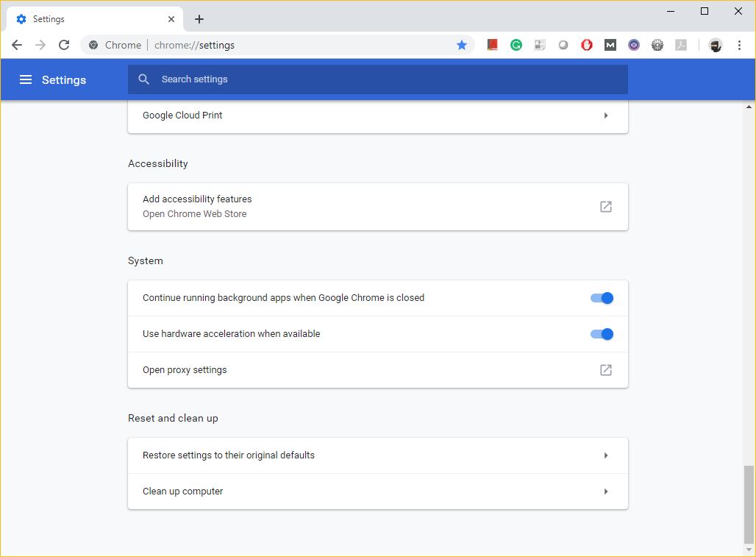Click the external link icon for accessibility features
The width and height of the screenshot is (756, 557).
coord(605,207)
